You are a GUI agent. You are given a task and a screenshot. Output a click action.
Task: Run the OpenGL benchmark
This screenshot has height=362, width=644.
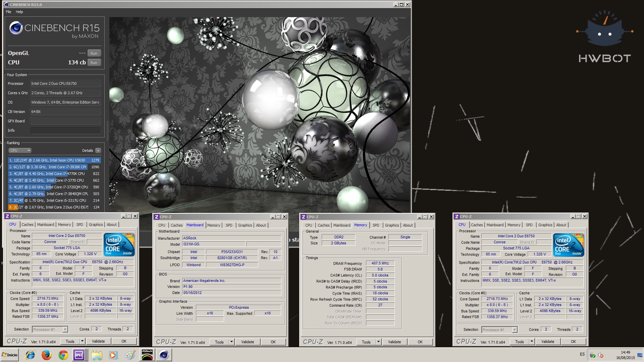(94, 53)
